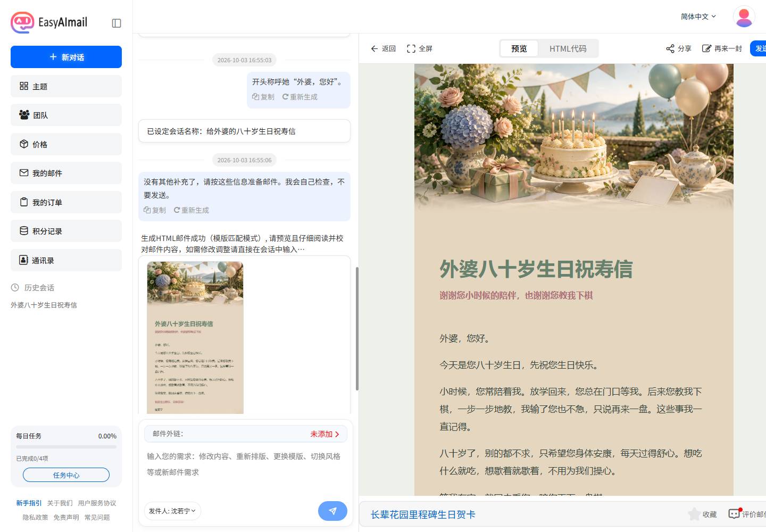This screenshot has width=766, height=532.
Task: Open the 价格 menu item
Action: coord(66,144)
